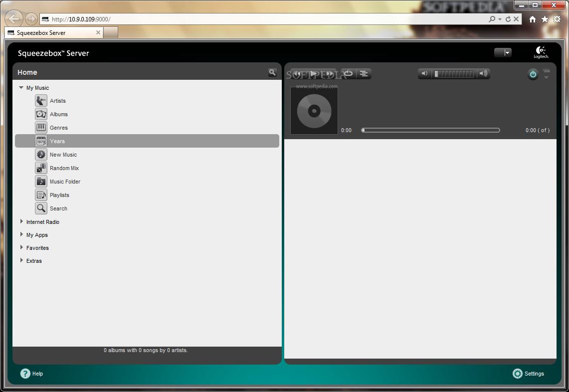The height and width of the screenshot is (392, 569).
Task: Open New Music list
Action: [x=63, y=155]
